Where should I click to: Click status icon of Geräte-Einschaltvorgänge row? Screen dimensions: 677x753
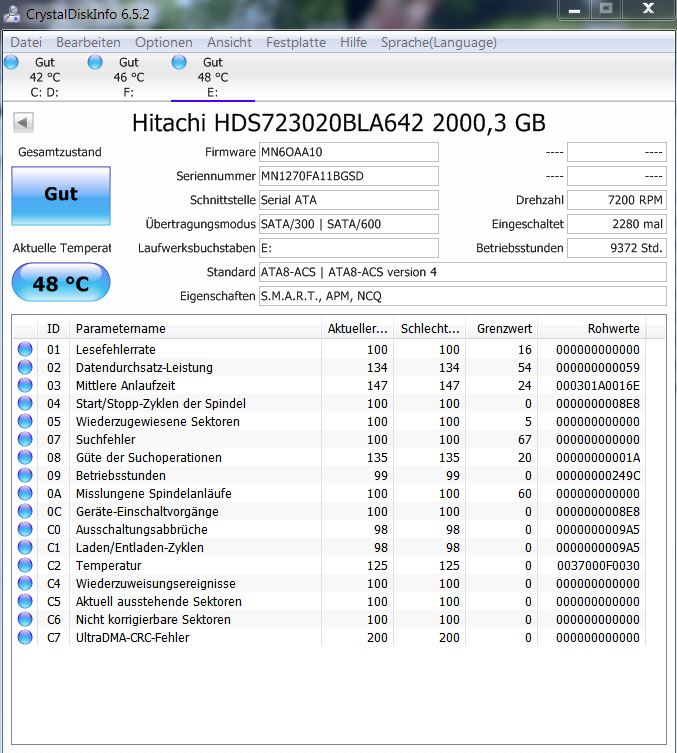(x=25, y=511)
